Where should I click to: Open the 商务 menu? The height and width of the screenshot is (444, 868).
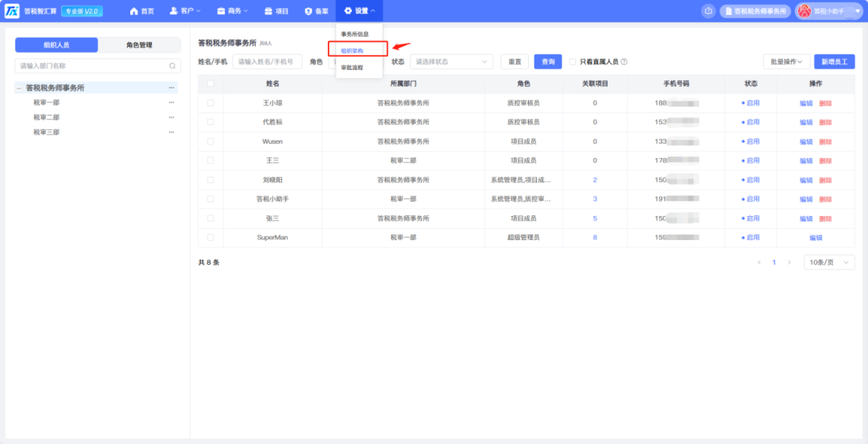[232, 11]
